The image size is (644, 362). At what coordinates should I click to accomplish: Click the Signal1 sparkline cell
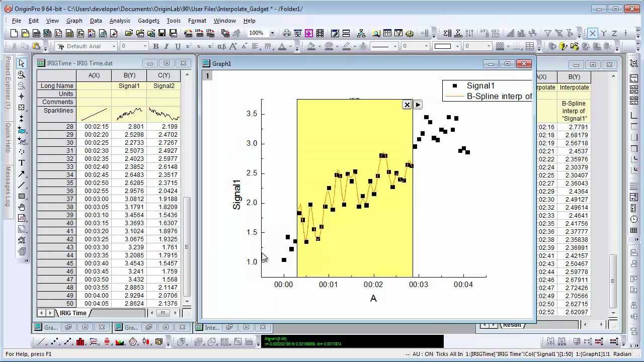pyautogui.click(x=129, y=114)
